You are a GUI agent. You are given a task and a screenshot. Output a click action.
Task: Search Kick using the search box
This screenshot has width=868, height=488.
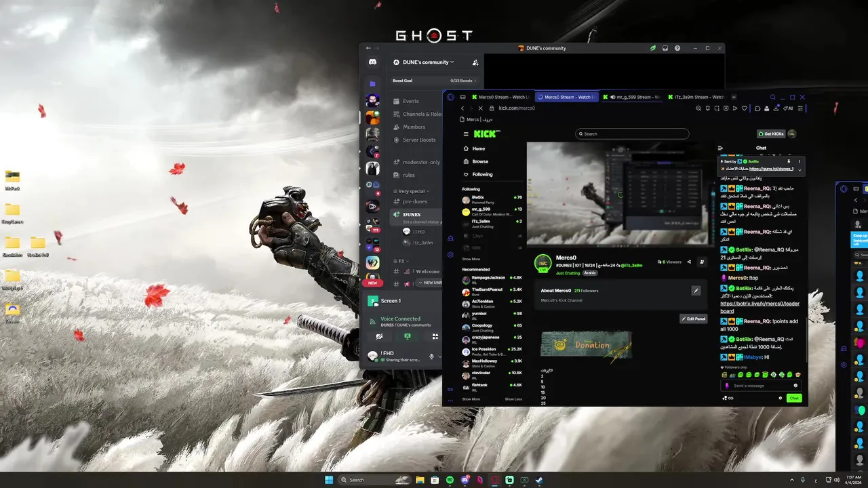click(632, 134)
